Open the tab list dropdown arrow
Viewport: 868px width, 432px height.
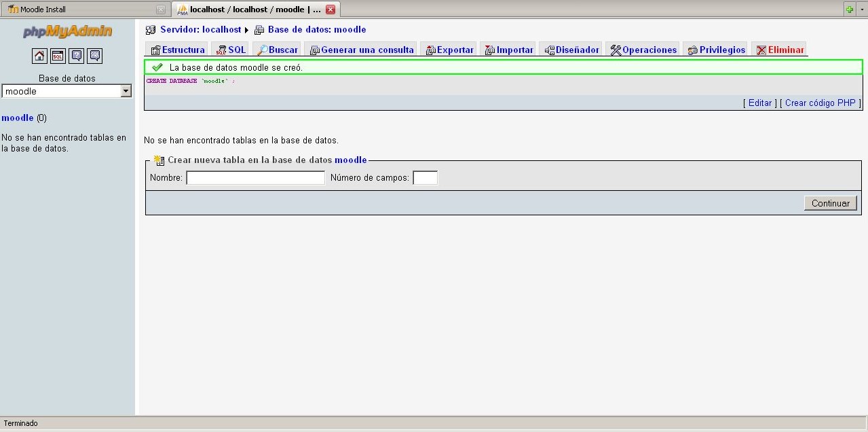[x=862, y=10]
